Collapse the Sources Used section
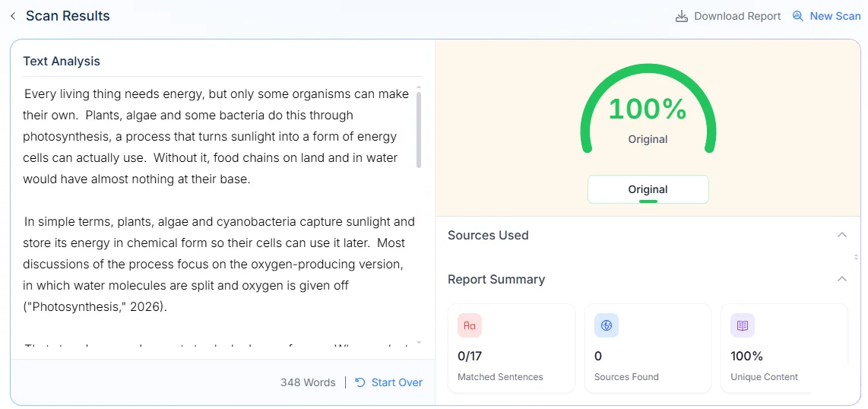 [842, 235]
